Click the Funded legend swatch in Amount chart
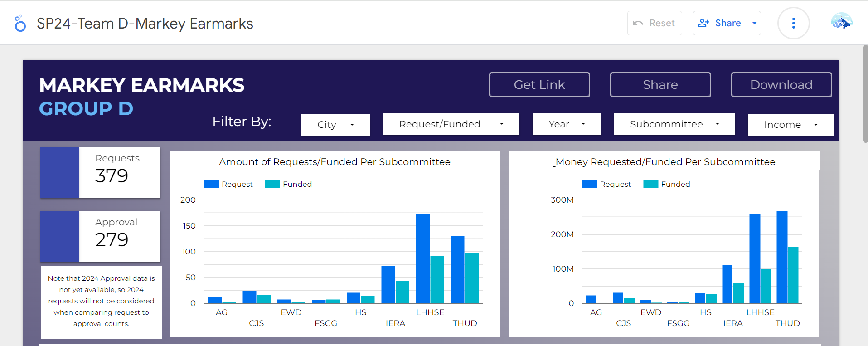The height and width of the screenshot is (346, 868). click(272, 184)
